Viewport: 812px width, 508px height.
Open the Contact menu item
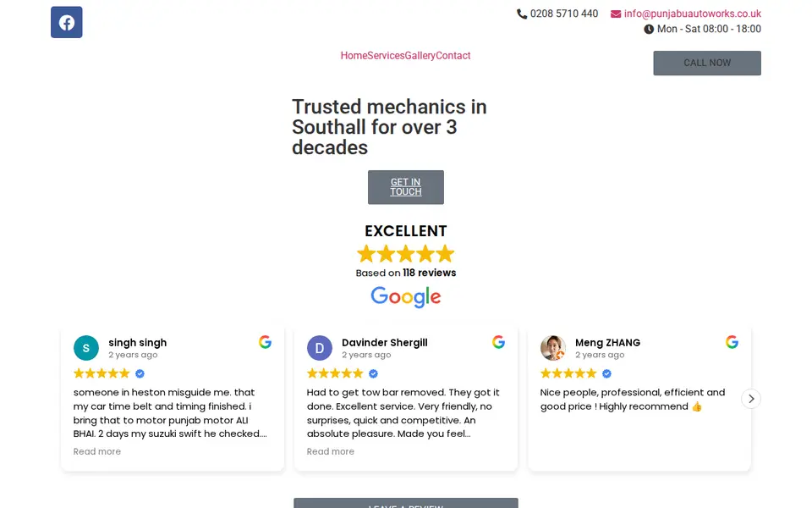tap(453, 56)
